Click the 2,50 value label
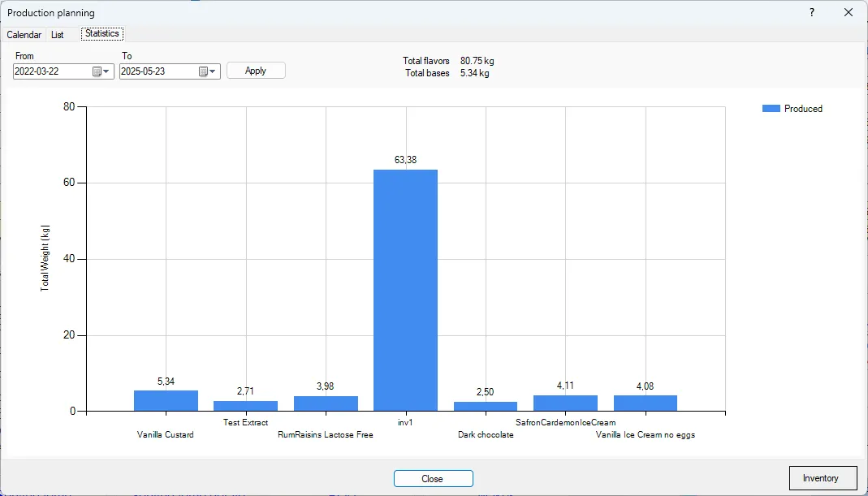This screenshot has height=496, width=868. click(486, 392)
